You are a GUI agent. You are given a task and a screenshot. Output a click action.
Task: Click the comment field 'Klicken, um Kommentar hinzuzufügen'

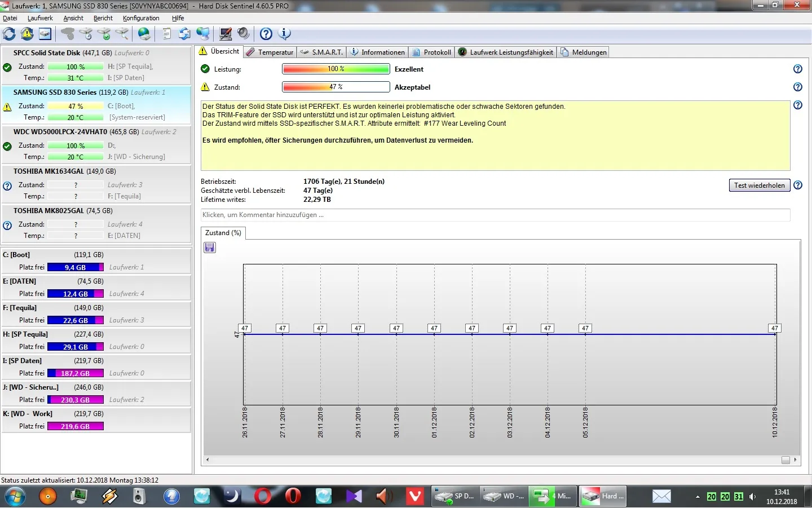(495, 215)
